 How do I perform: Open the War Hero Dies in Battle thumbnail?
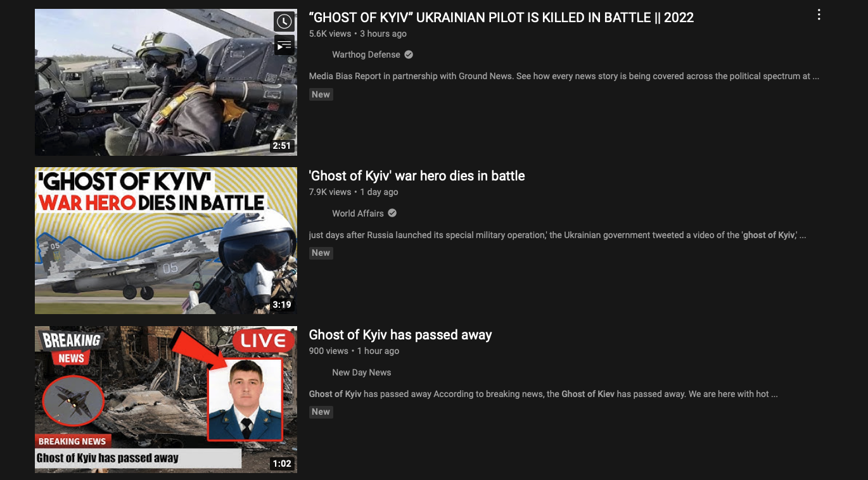pos(166,241)
